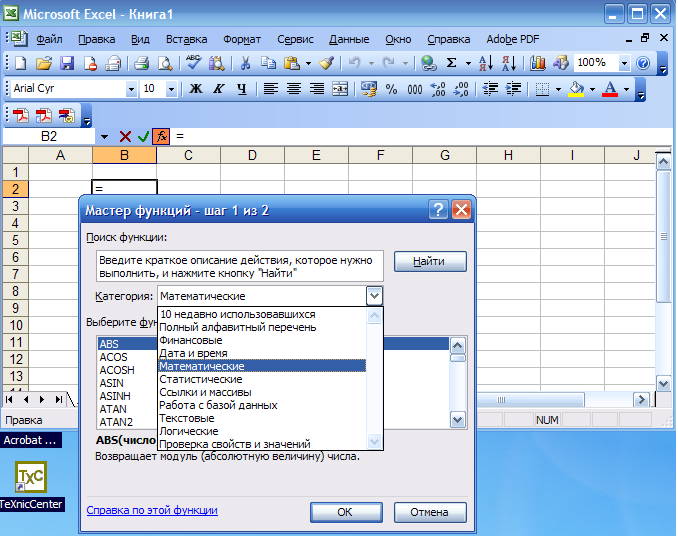Toggle underline with the Ч button
The height and width of the screenshot is (537, 678).
pyautogui.click(x=242, y=89)
